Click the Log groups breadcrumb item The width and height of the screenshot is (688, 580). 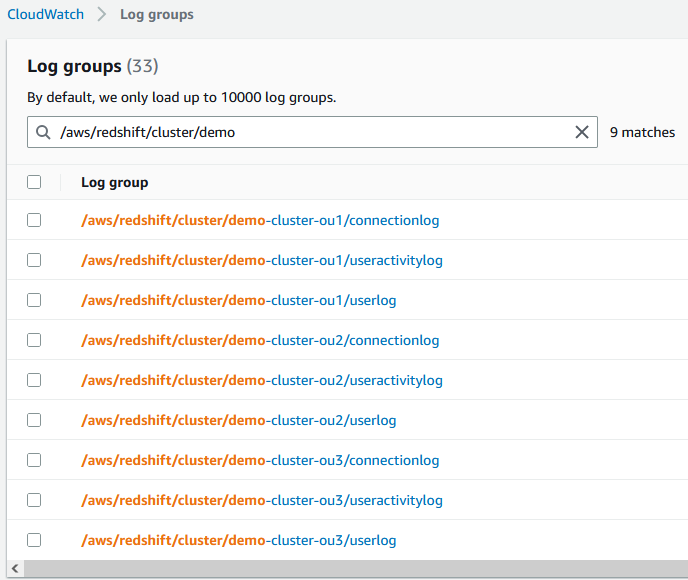tap(157, 14)
